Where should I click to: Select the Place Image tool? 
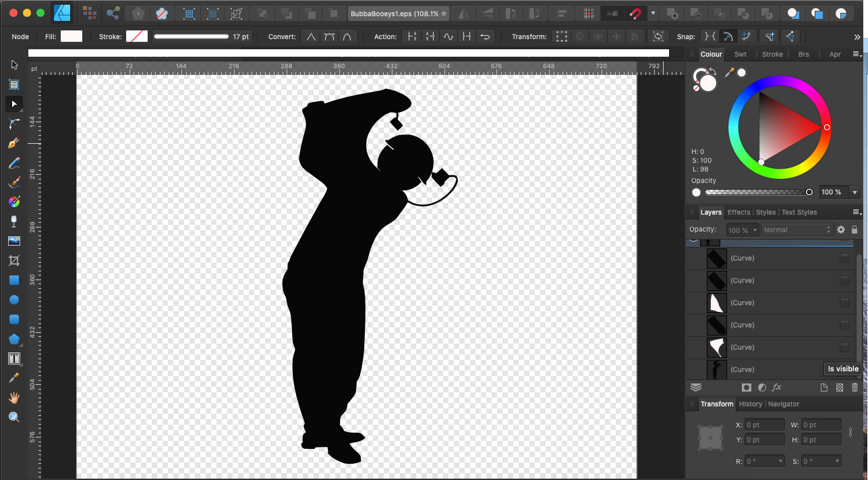tap(14, 240)
